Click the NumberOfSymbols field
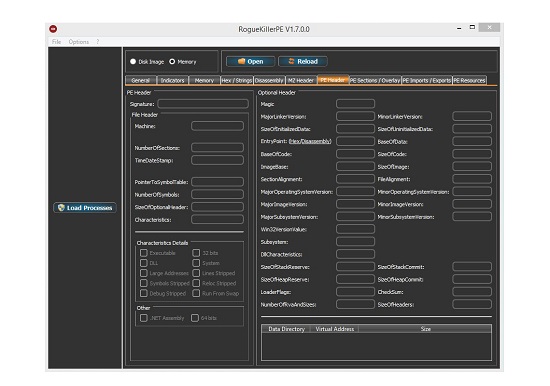Screen dimensions: 550x386 217,194
